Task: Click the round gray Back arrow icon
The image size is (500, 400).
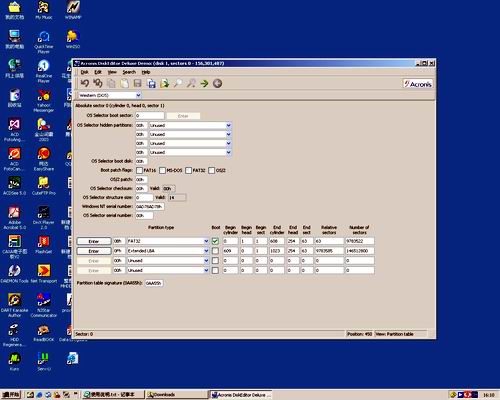Action: tap(217, 83)
